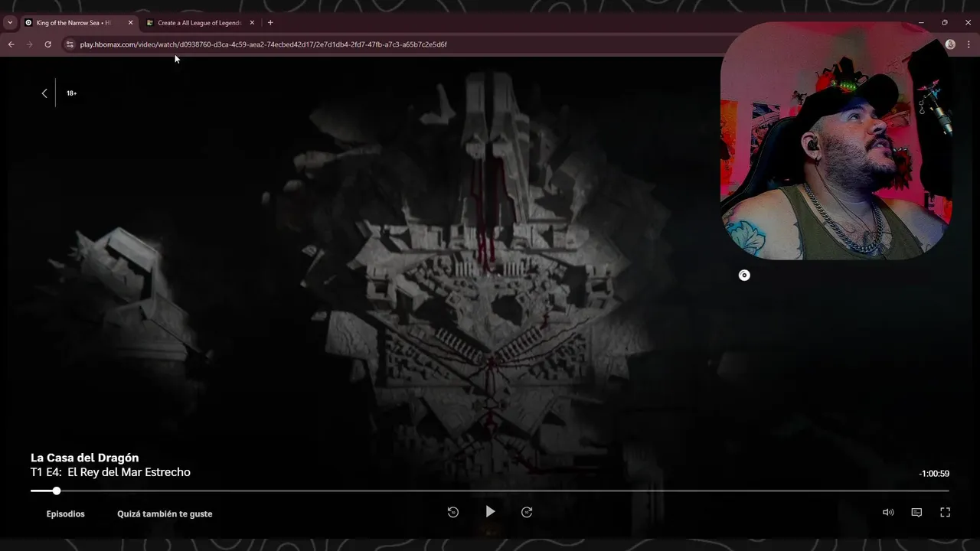Minimize the browser window
This screenshot has height=551, width=980.
921,23
